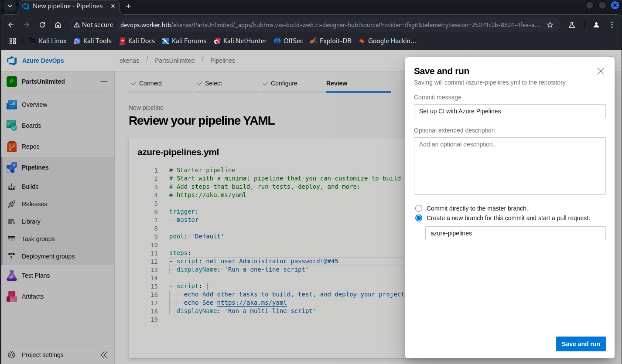Click the Not secure site indicator
Viewport: 622px width, 364px height.
tap(93, 25)
